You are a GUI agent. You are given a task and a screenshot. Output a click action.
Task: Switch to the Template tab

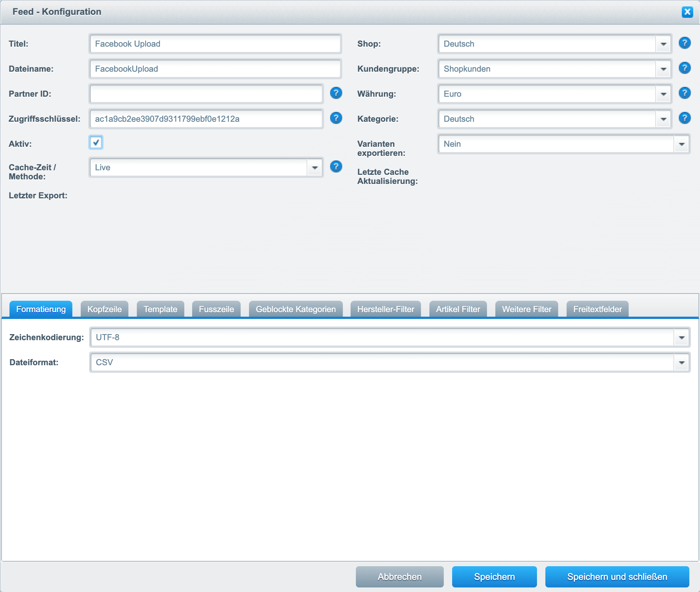160,309
